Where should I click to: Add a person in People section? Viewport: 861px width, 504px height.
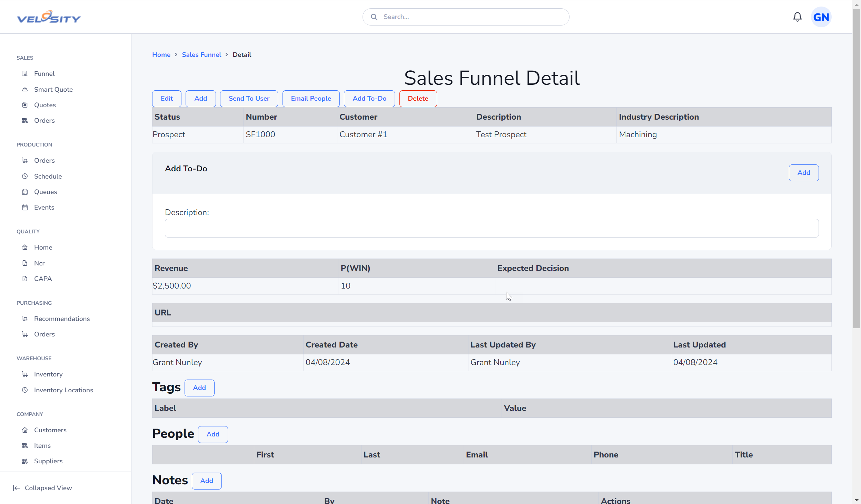pos(213,434)
